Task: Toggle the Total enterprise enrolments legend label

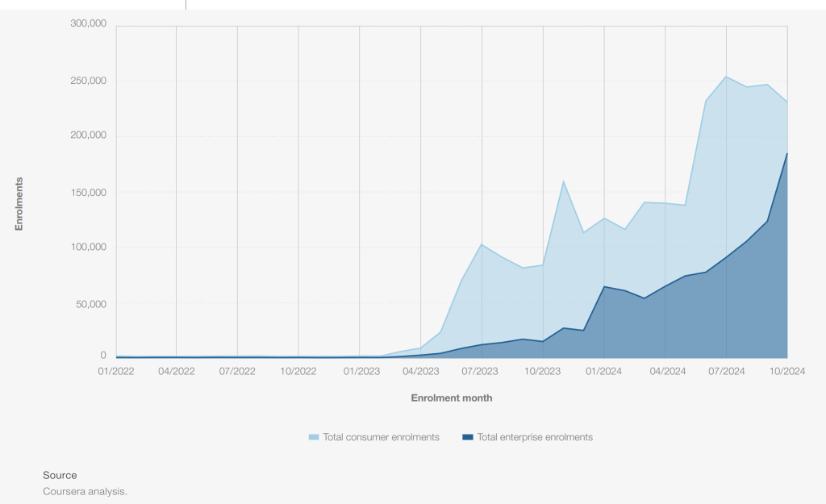Action: click(x=535, y=437)
